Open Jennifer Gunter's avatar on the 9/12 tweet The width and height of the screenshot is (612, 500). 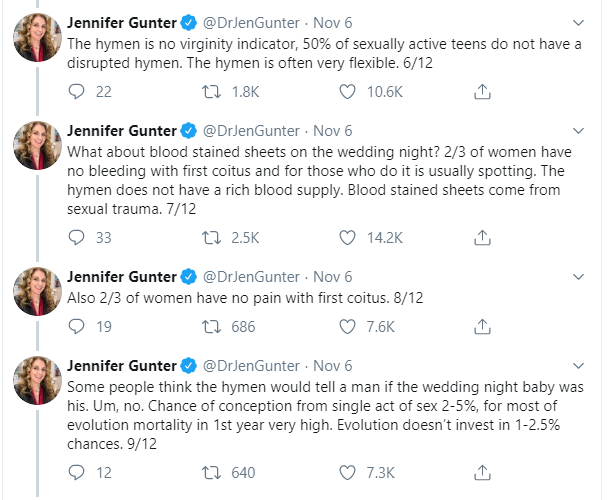(x=37, y=380)
